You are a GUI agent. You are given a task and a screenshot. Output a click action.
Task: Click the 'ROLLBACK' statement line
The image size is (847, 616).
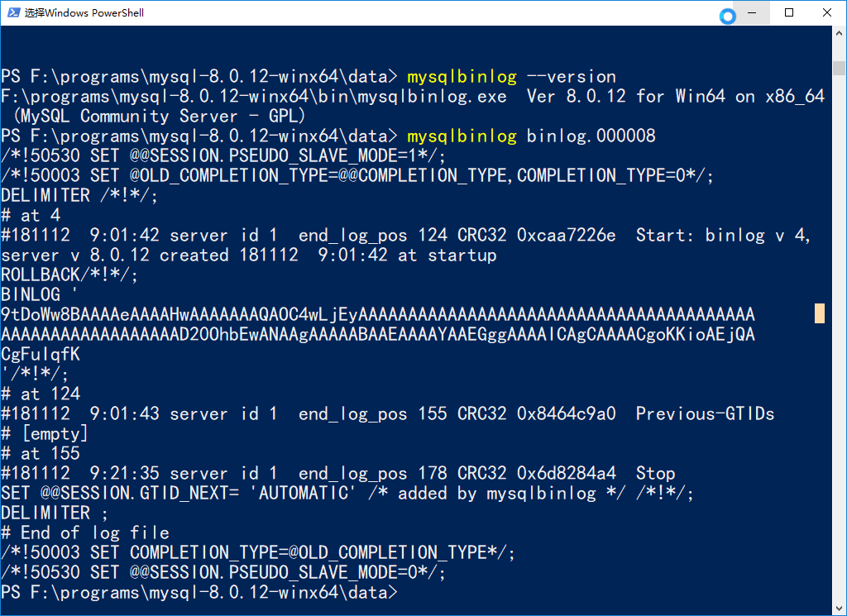[69, 275]
